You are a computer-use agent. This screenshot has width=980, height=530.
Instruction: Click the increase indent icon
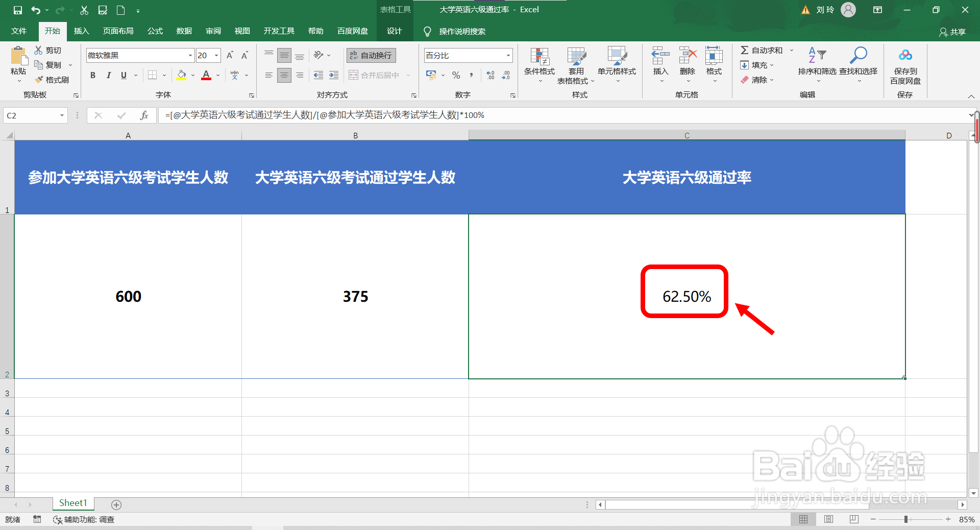(x=334, y=75)
